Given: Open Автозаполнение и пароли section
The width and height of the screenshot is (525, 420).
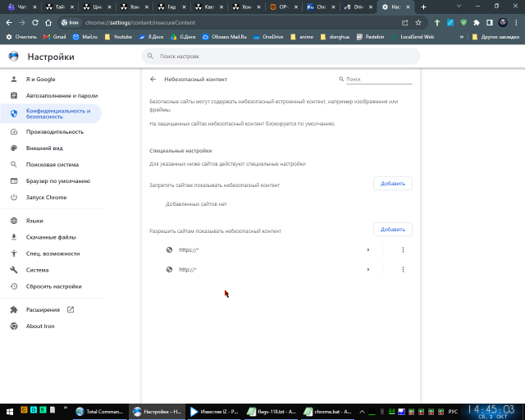Looking at the screenshot, I should [51, 96].
